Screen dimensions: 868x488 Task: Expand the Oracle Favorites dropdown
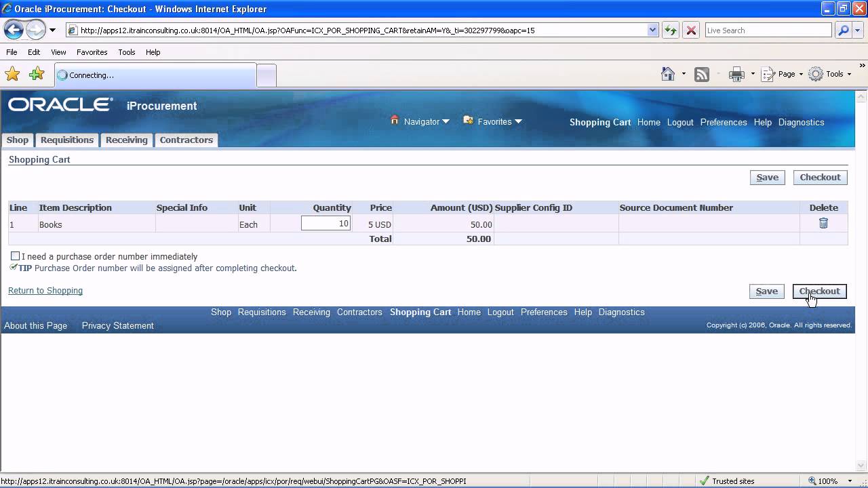[518, 122]
